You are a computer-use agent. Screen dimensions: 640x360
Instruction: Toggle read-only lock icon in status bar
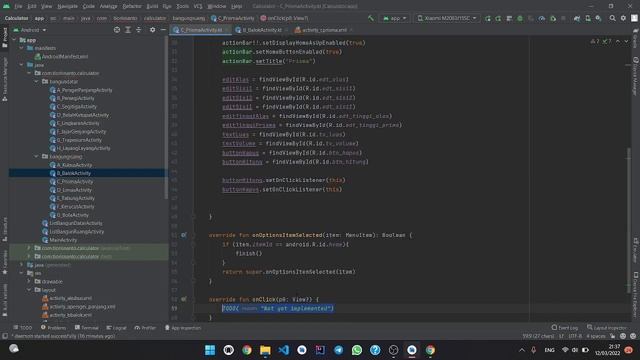tap(613, 336)
